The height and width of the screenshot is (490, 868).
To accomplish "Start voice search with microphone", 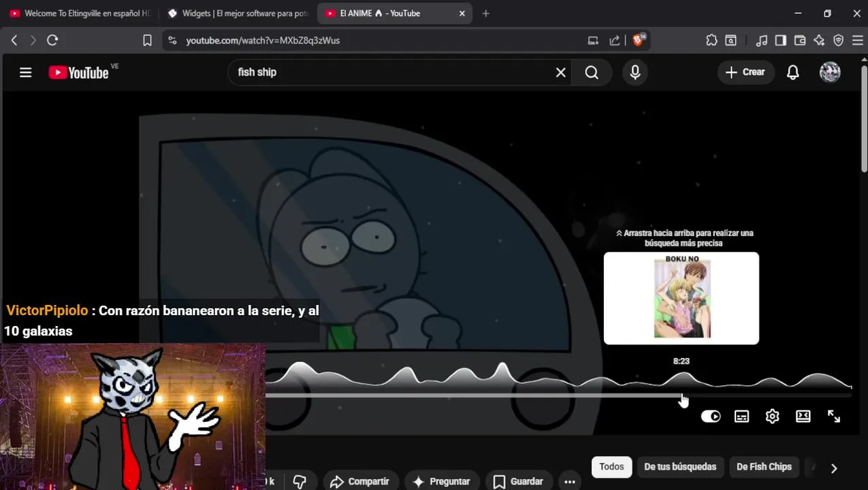I will tap(634, 72).
